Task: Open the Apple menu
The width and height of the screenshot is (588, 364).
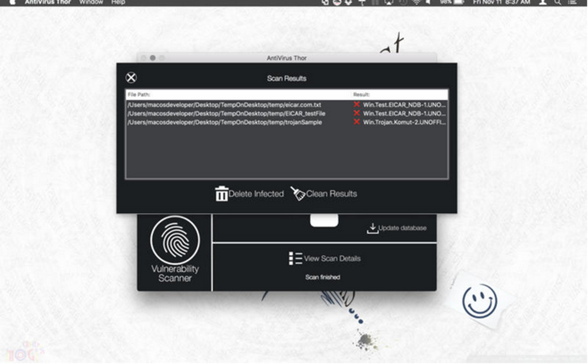Action: (x=12, y=2)
